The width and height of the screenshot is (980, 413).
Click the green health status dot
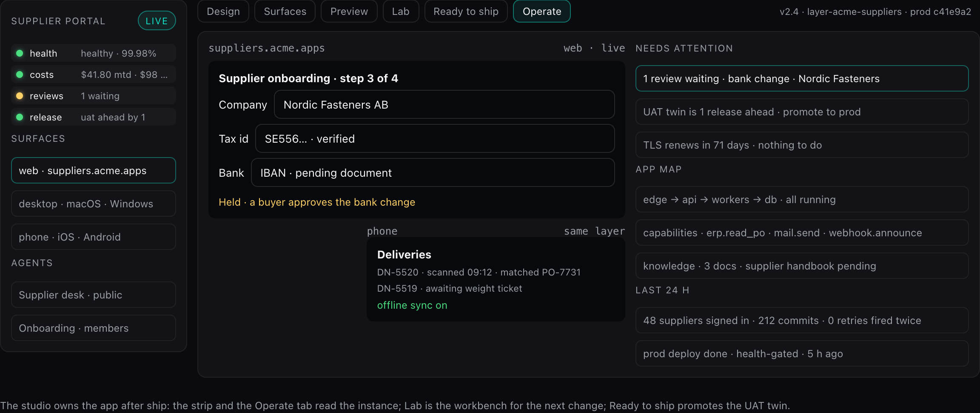click(x=20, y=53)
